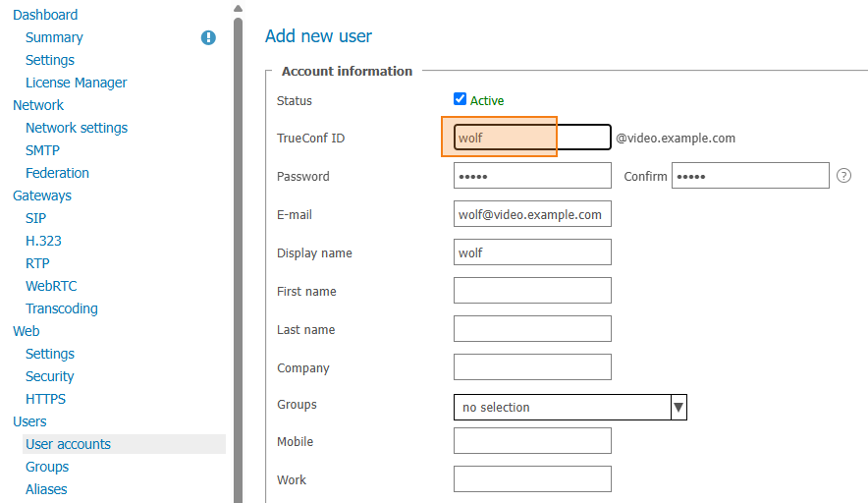Open the HTTPS settings page
The image size is (868, 503).
coord(45,399)
